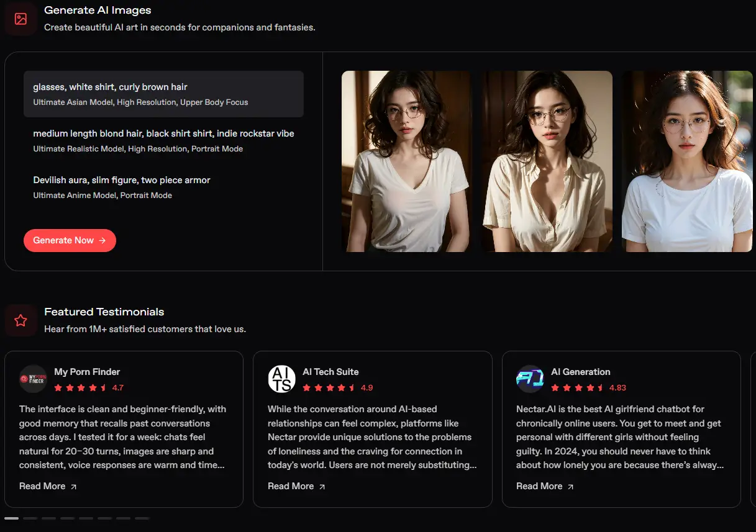Click the Featured Testimonials star icon

coord(20,320)
